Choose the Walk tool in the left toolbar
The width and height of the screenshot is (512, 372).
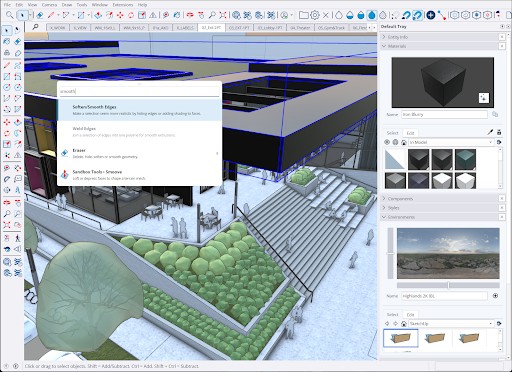[x=17, y=238]
